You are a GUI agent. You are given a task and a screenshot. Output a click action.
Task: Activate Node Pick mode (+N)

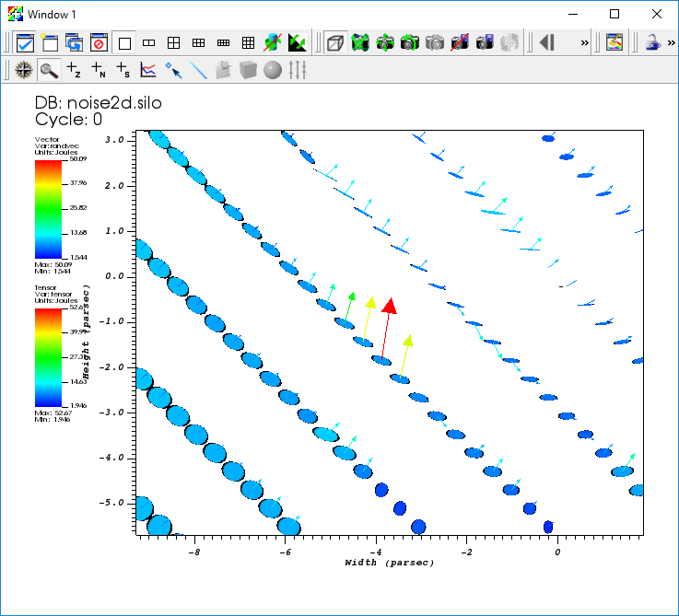tap(99, 70)
